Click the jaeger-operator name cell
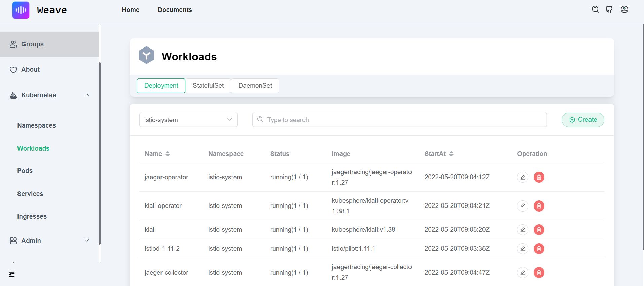 pyautogui.click(x=167, y=177)
